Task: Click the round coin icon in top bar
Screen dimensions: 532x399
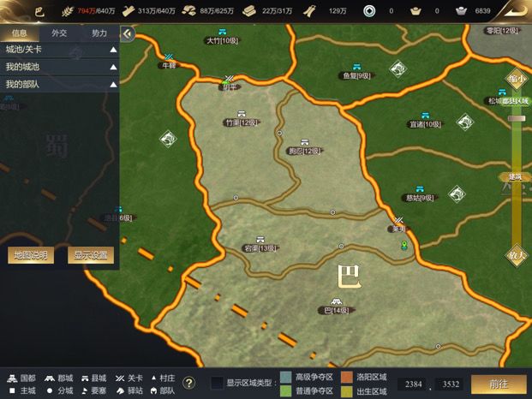Action: [x=369, y=11]
